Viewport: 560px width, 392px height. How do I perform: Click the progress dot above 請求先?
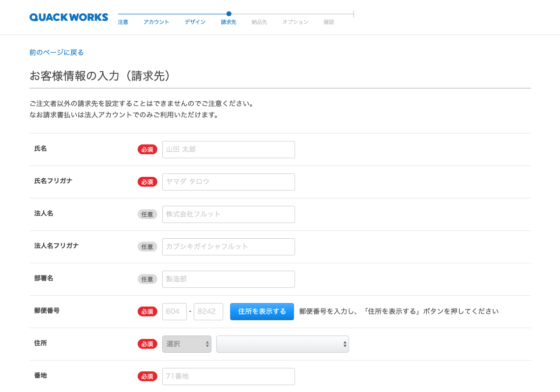coord(229,14)
